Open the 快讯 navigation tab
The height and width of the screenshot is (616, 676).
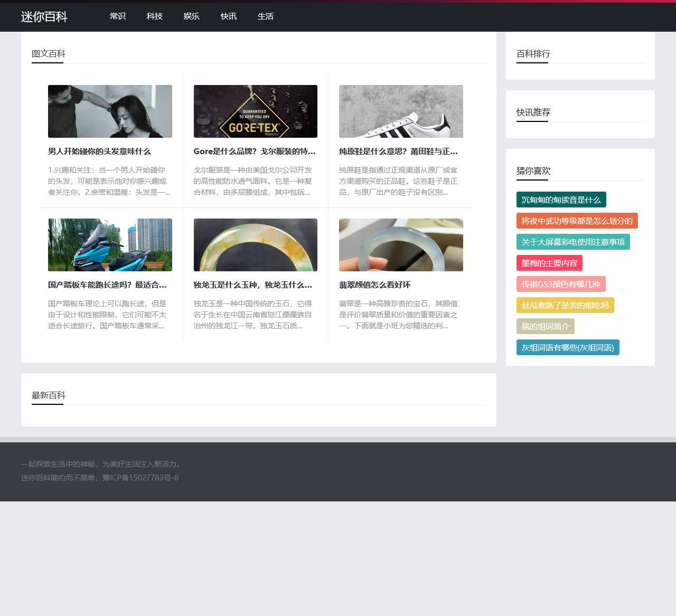tap(229, 16)
